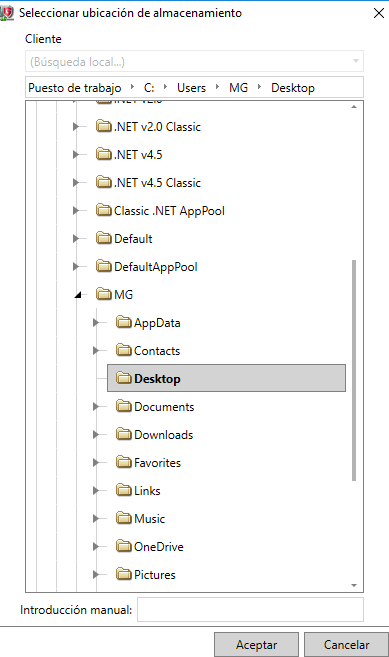
Task: Expand the Music node
Action: (96, 518)
